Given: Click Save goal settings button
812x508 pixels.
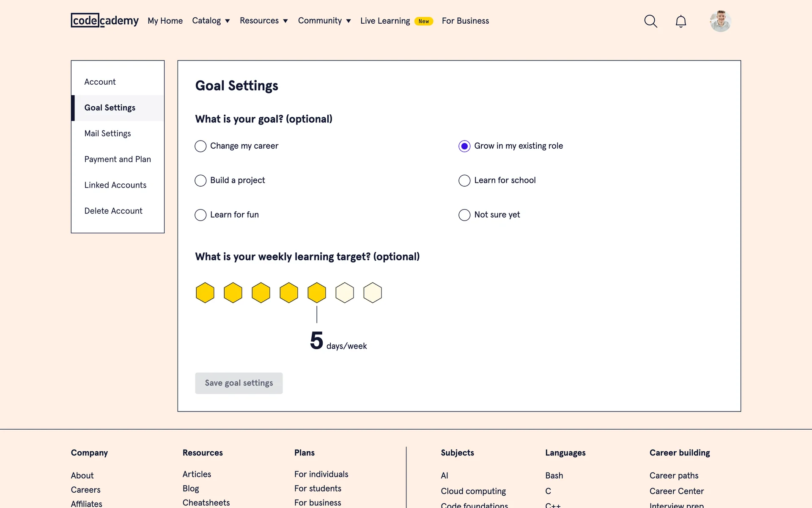Looking at the screenshot, I should point(239,383).
